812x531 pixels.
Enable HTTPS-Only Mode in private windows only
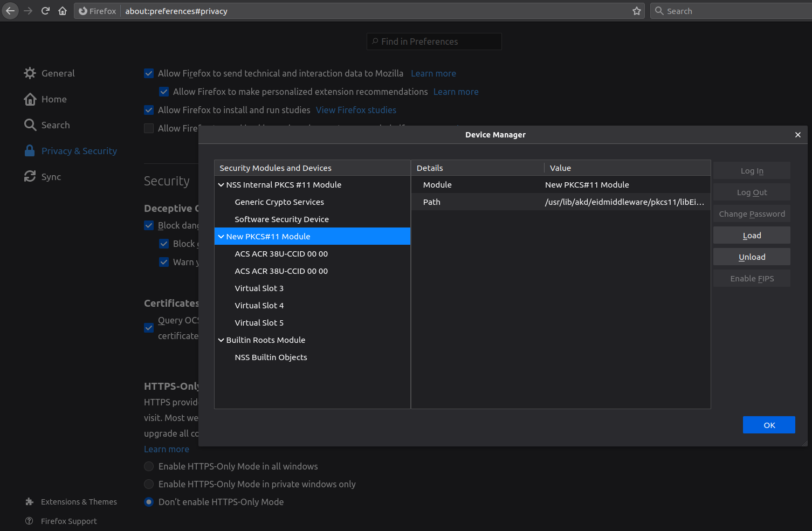click(149, 484)
